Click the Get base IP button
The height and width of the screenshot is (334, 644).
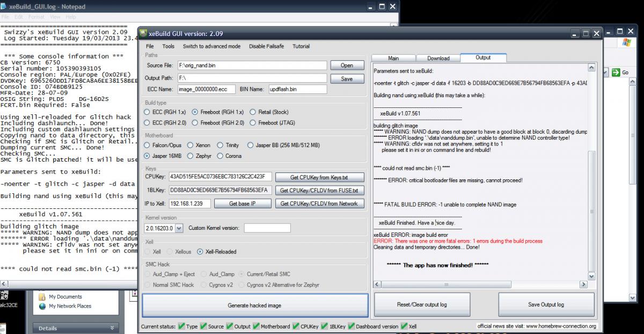click(243, 204)
